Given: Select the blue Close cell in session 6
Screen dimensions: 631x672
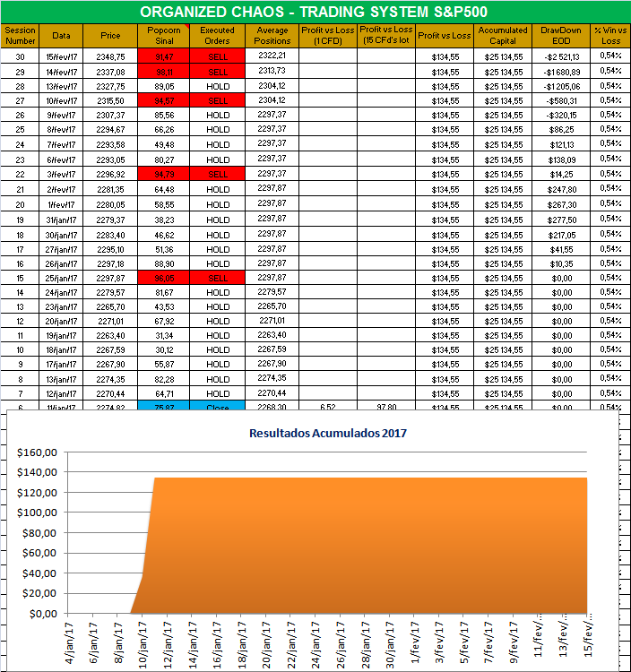Looking at the screenshot, I should click(x=217, y=406).
